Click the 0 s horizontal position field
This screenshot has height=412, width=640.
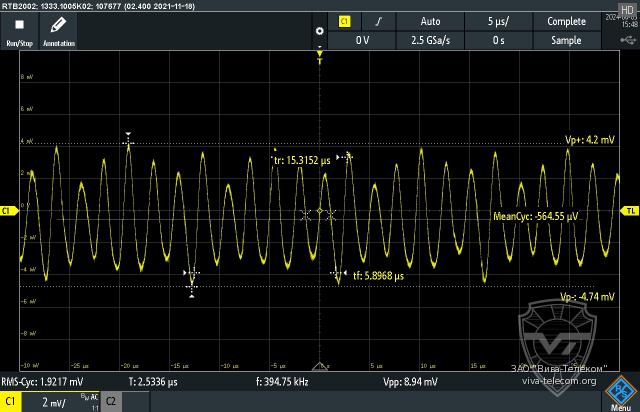pos(497,41)
